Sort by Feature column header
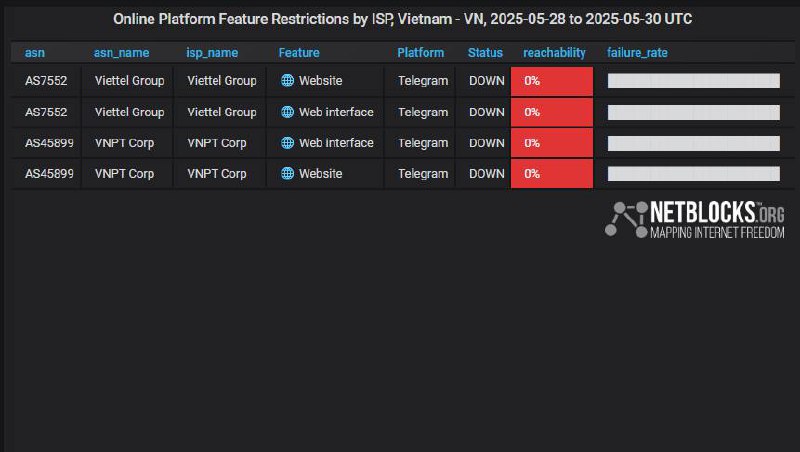800x452 pixels. pos(299,53)
